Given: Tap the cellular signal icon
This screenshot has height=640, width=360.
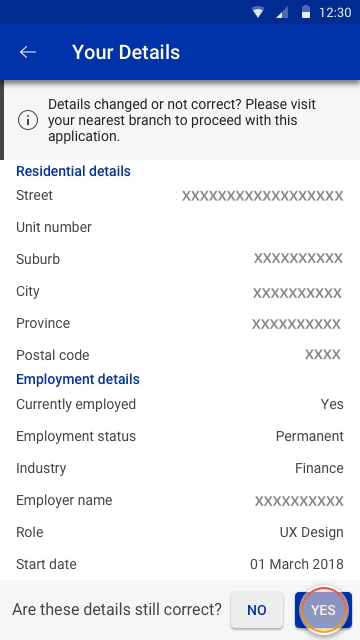Looking at the screenshot, I should [282, 12].
